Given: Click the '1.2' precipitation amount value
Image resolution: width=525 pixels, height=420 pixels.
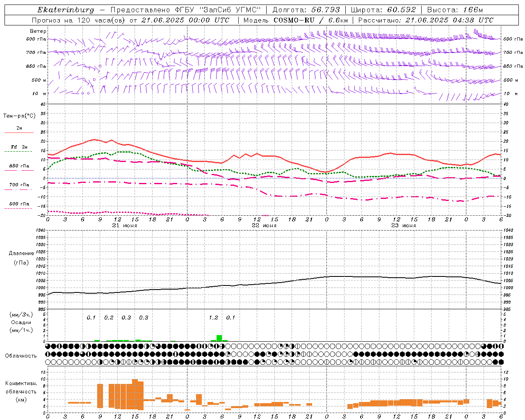Looking at the screenshot, I should point(213,318).
